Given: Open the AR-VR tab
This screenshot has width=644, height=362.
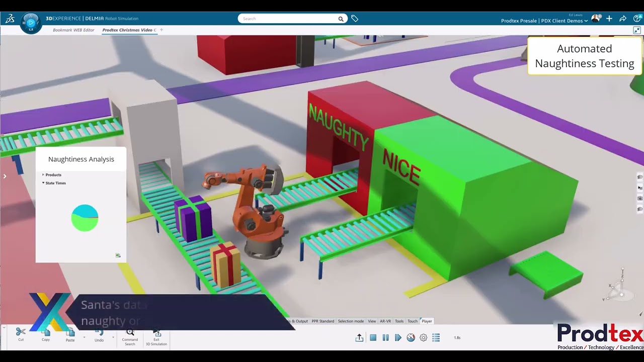Looking at the screenshot, I should [x=385, y=321].
